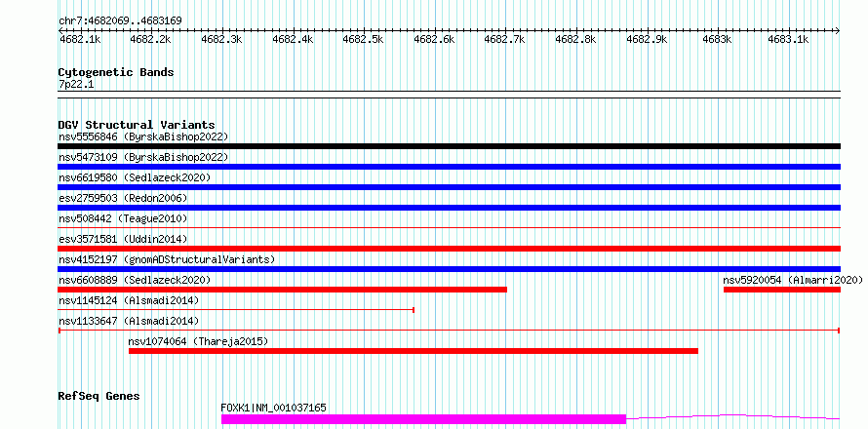Click the 4682.3k ruler tick label
The height and width of the screenshot is (429, 868).
[x=221, y=39]
